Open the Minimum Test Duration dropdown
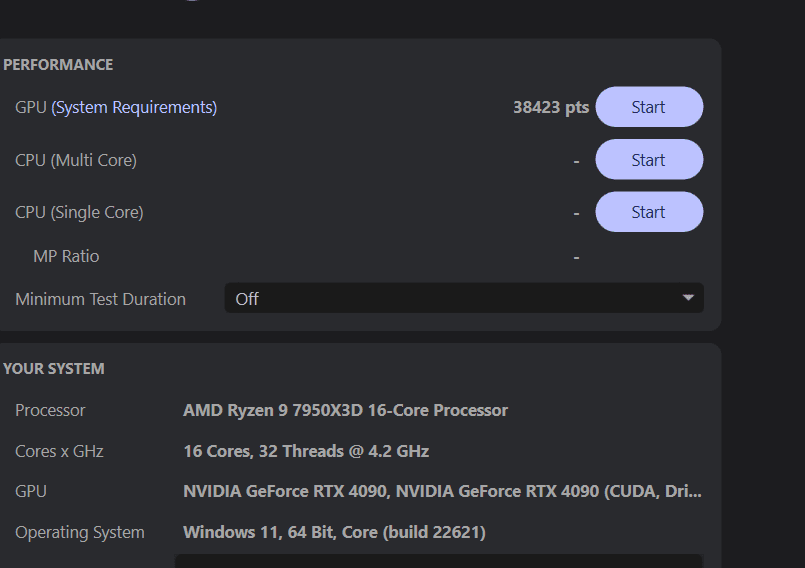 (x=464, y=298)
